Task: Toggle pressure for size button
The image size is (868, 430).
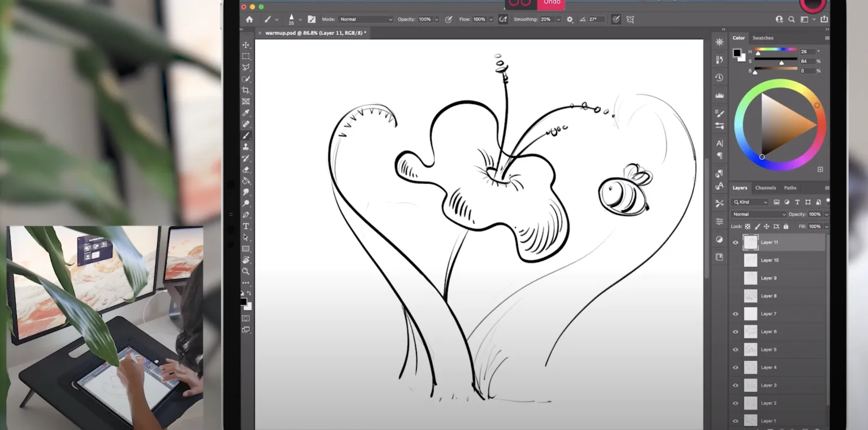Action: coord(616,19)
